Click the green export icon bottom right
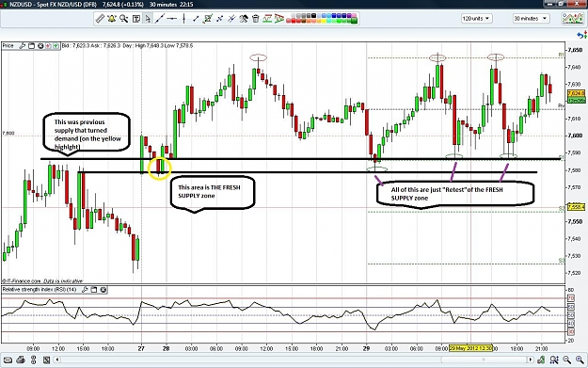The width and height of the screenshot is (588, 368). 541,360
